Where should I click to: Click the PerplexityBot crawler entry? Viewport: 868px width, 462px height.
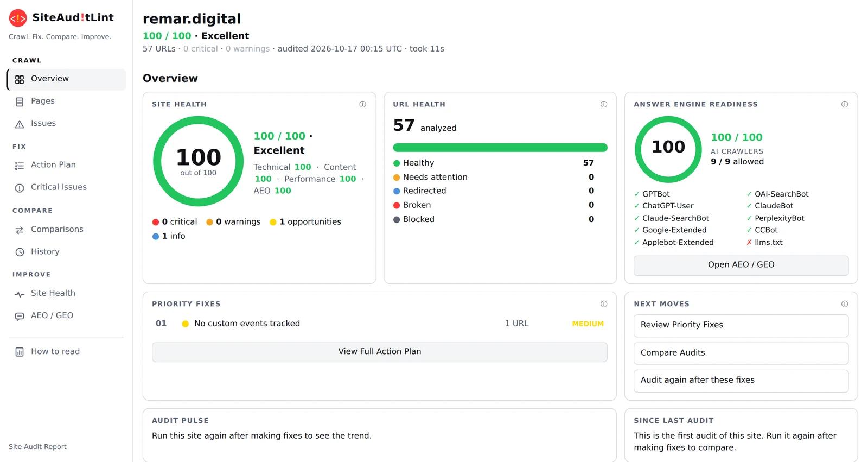click(x=775, y=218)
